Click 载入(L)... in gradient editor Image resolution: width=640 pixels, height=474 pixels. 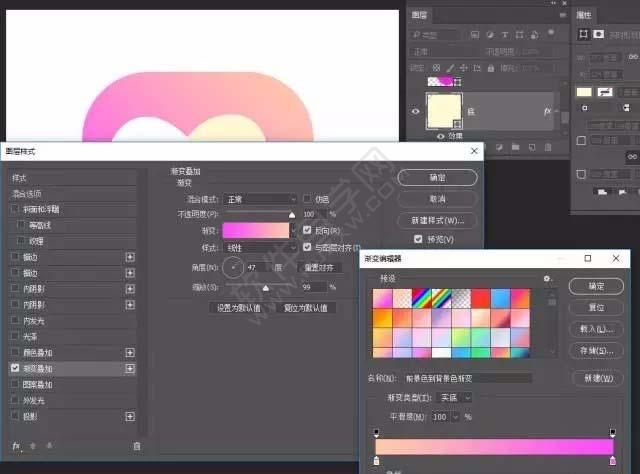pos(596,329)
